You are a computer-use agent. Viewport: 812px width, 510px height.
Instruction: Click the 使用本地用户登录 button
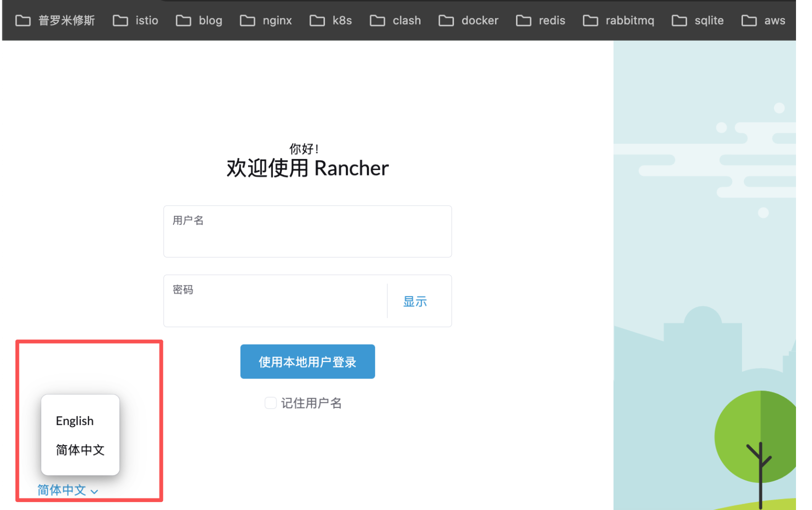click(307, 361)
